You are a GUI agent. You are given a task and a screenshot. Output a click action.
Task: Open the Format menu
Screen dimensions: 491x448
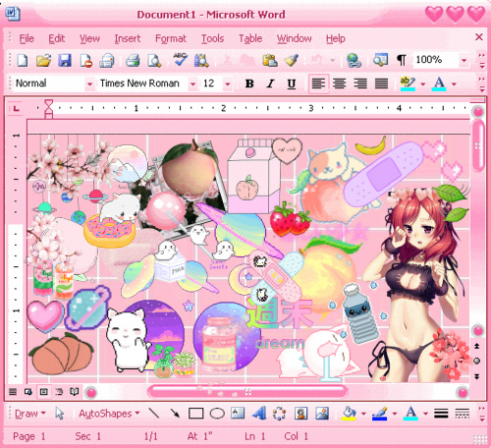(x=171, y=38)
